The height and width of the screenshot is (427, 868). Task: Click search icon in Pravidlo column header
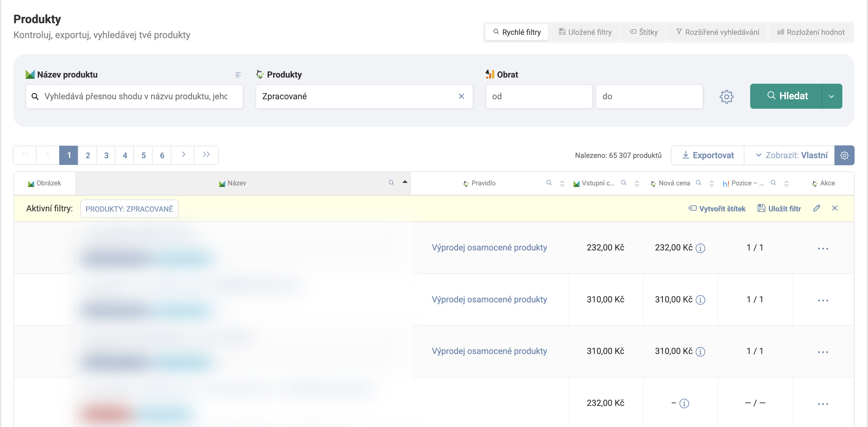(549, 183)
